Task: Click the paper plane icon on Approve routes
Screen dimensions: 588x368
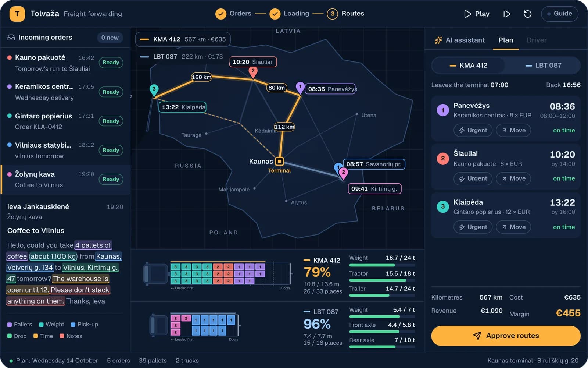Action: click(477, 336)
